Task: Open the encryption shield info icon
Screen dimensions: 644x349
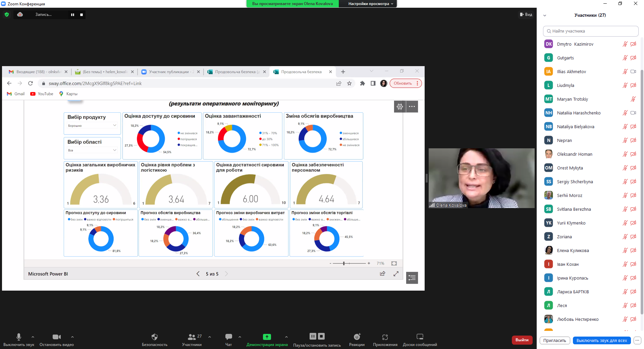Action: click(x=7, y=14)
